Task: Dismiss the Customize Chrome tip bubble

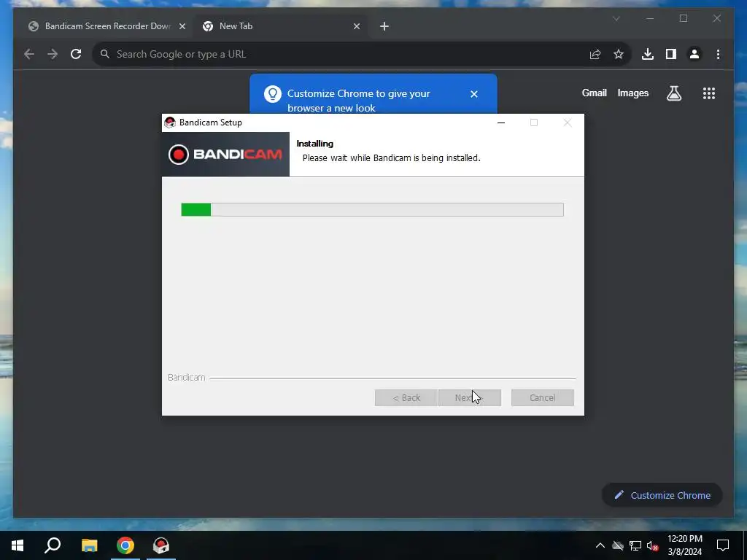Action: pyautogui.click(x=474, y=94)
